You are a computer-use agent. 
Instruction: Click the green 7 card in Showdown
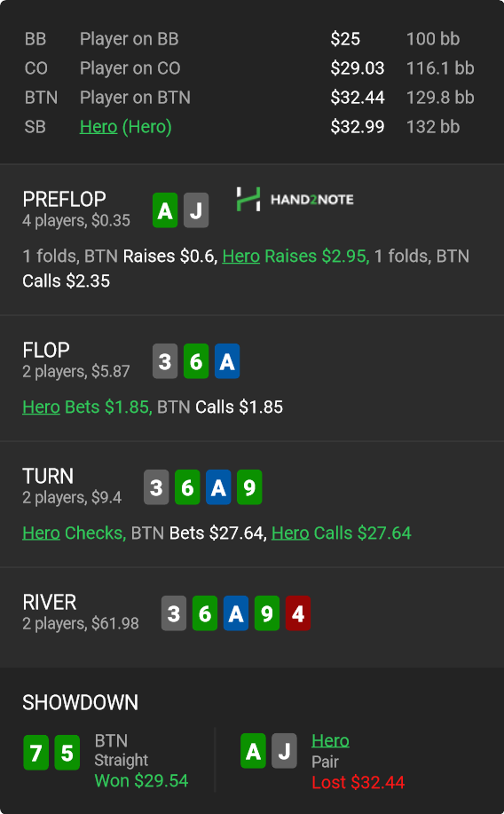(x=35, y=752)
